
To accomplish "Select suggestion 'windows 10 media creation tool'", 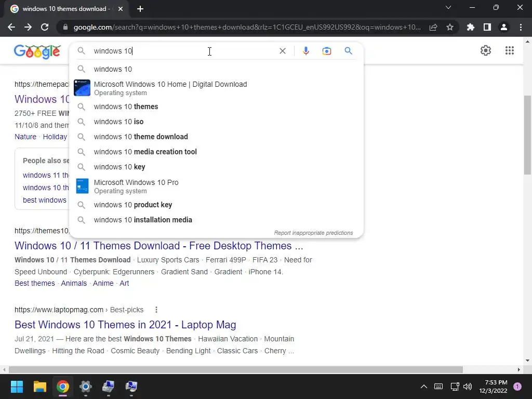I will point(216,152).
